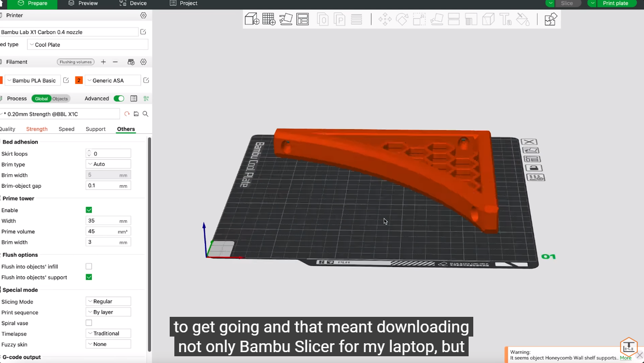Go to the Preview tab
The height and width of the screenshot is (363, 644).
pyautogui.click(x=83, y=3)
